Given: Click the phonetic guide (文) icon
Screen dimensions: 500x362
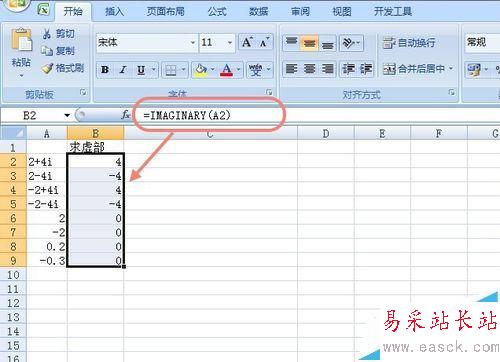Looking at the screenshot, I should (x=256, y=70).
